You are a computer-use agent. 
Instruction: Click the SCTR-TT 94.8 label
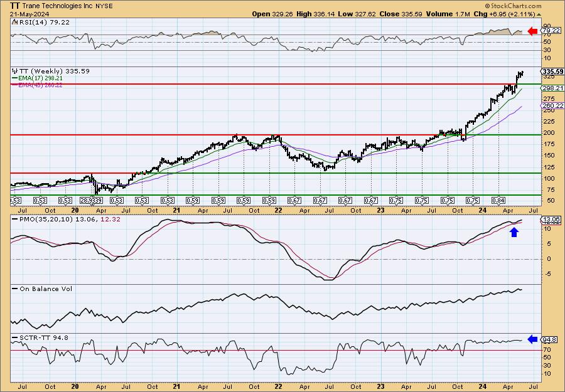tap(40, 337)
